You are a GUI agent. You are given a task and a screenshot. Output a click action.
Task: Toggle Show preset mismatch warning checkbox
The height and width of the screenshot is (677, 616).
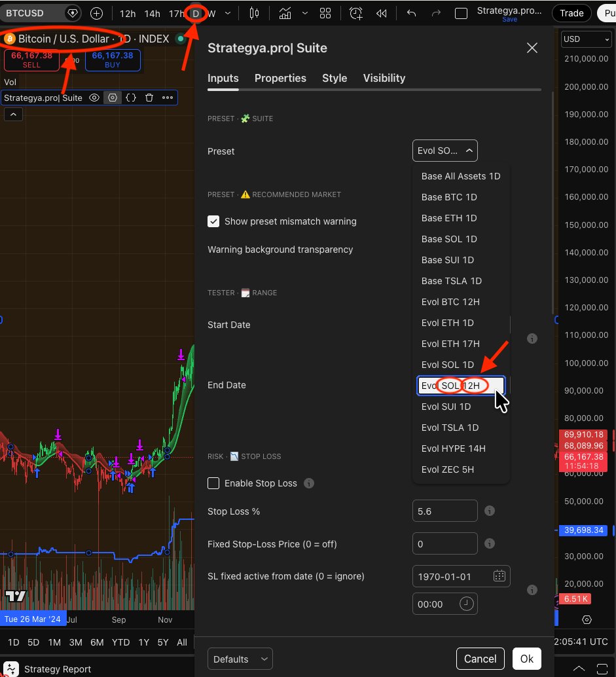213,221
